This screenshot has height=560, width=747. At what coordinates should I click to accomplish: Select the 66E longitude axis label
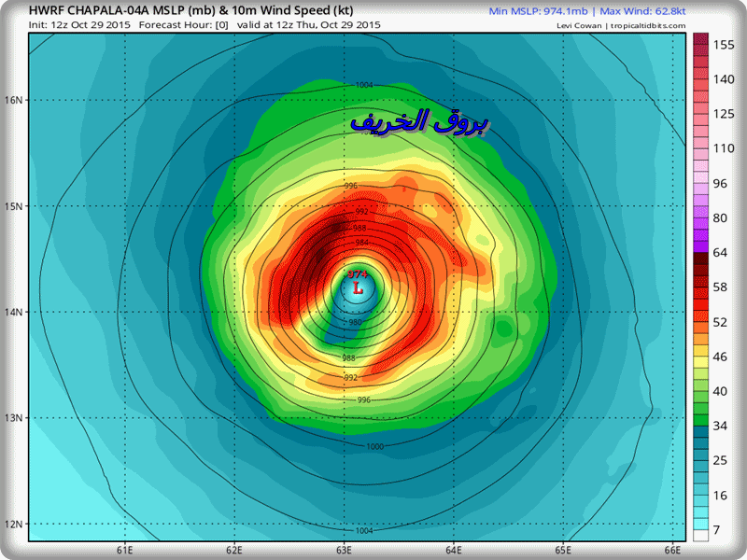coord(672,551)
